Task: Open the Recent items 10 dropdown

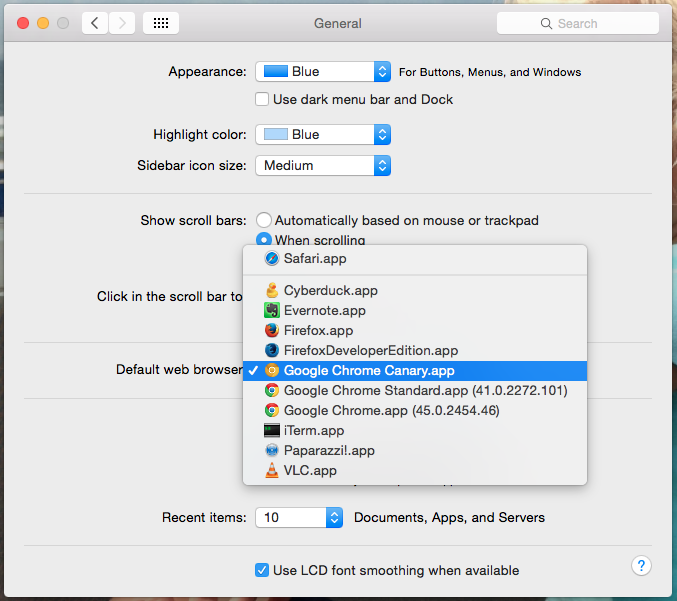Action: click(299, 517)
